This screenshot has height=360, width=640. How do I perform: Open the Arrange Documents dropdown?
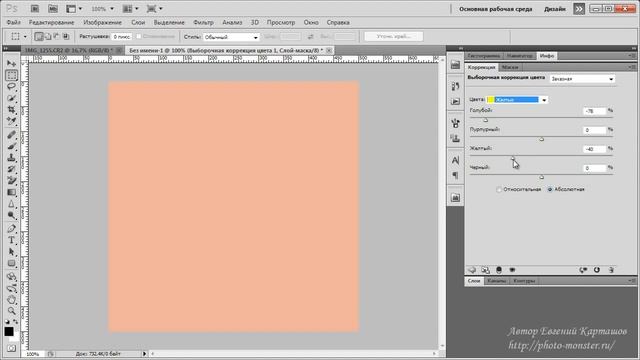131,9
